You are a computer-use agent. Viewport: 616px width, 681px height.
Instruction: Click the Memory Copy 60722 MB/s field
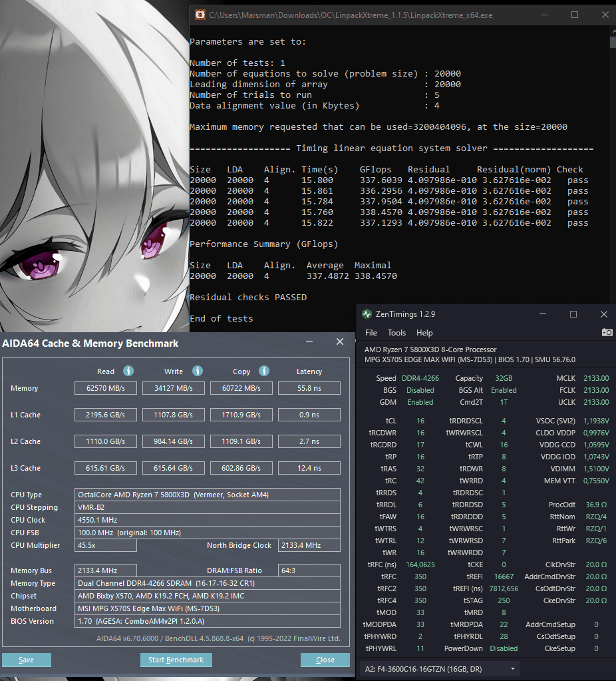tap(241, 388)
